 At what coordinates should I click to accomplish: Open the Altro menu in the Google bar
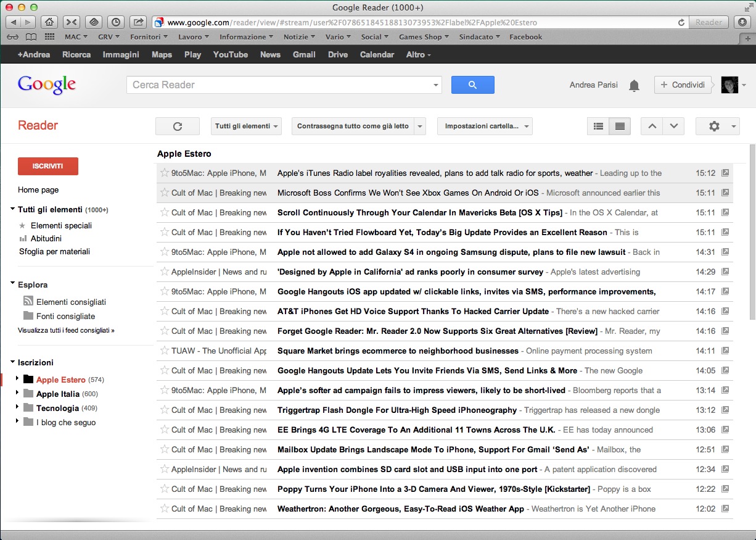click(x=419, y=54)
